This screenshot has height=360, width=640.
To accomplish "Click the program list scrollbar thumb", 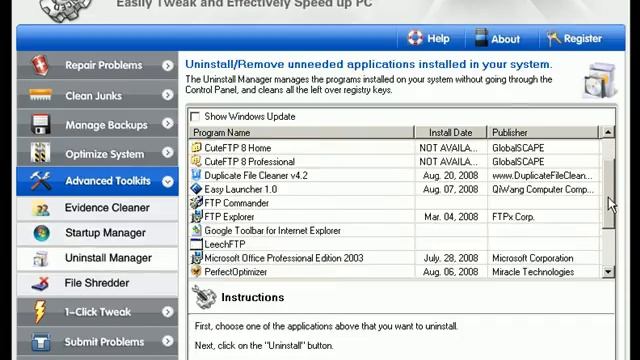I will click(608, 194).
